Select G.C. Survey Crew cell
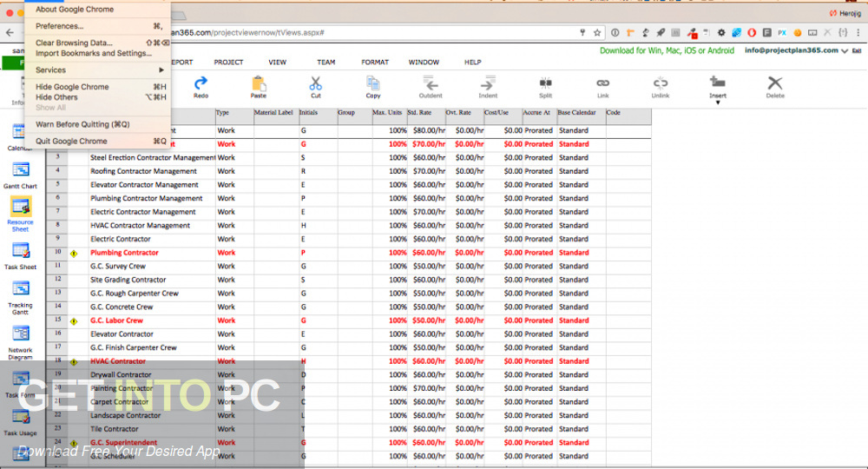The height and width of the screenshot is (469, 868). 152,267
